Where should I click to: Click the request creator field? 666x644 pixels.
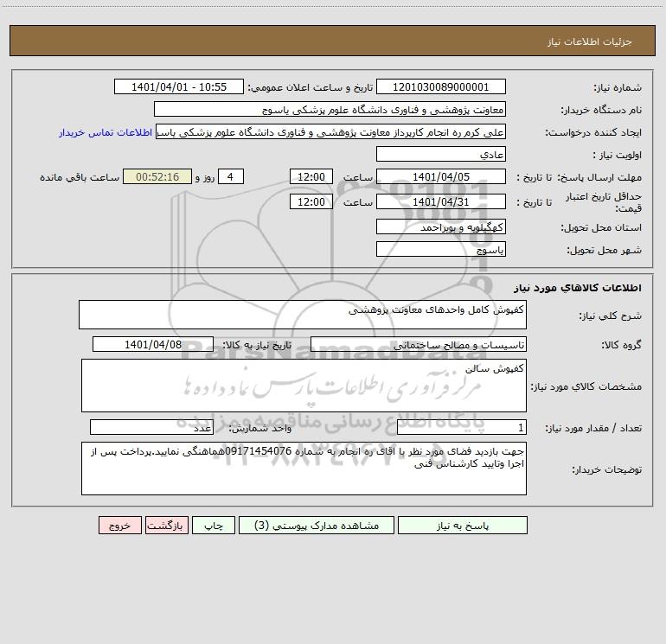pos(331,131)
